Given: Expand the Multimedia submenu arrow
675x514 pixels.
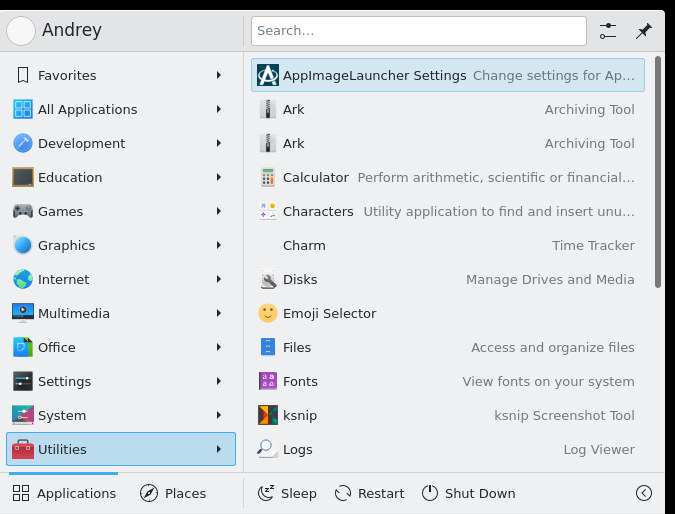Looking at the screenshot, I should (219, 313).
